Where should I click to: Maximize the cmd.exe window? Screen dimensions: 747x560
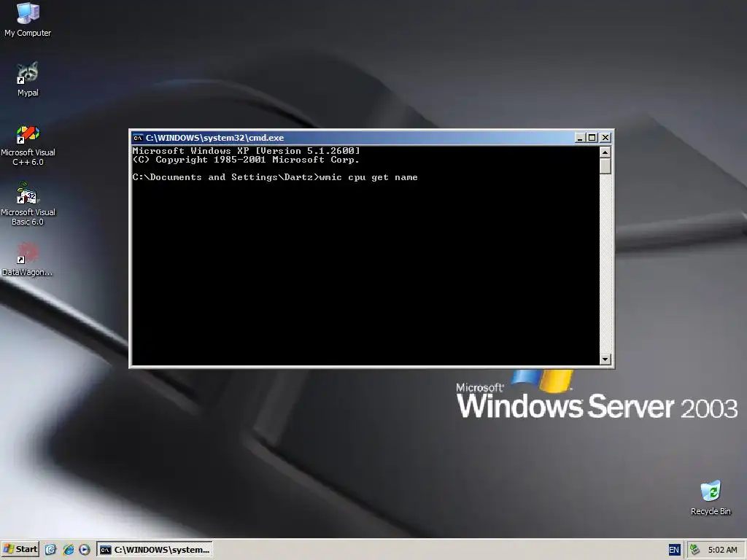(x=592, y=138)
